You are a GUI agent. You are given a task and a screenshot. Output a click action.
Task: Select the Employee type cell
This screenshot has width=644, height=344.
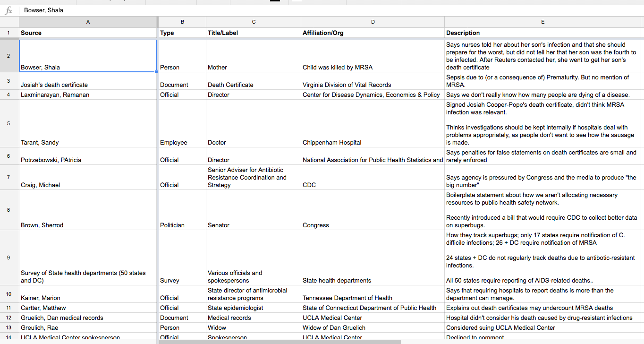[x=182, y=123]
